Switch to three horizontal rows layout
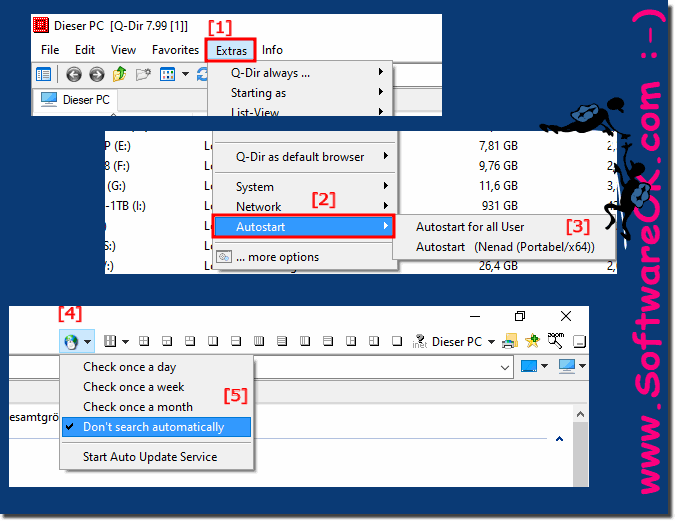675x521 pixels. (328, 341)
